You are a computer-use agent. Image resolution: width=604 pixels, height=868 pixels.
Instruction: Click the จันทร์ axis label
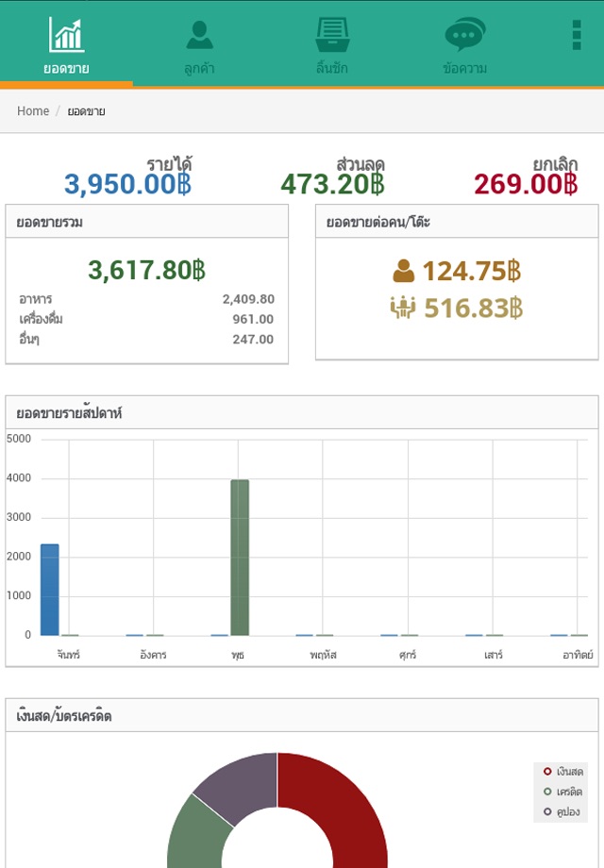[x=68, y=655]
